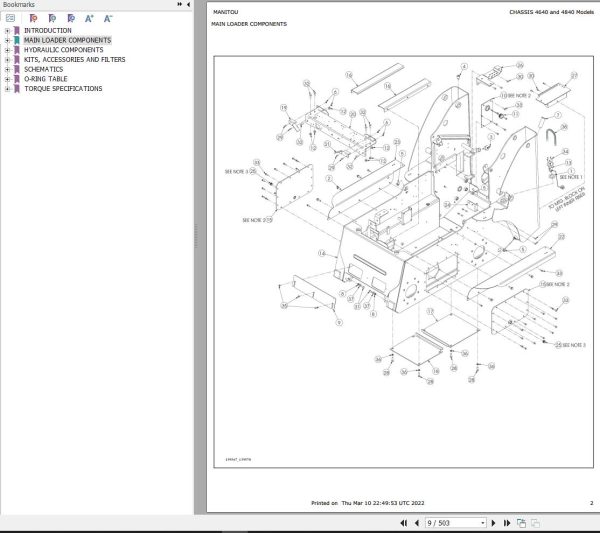Increase bookmark text size with the A+ icon
The width and height of the screenshot is (600, 533).
pos(89,18)
